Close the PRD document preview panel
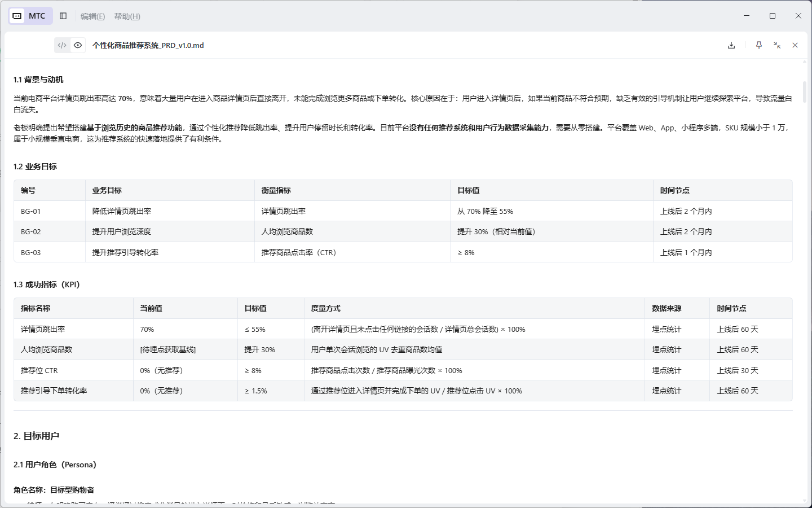 point(795,45)
